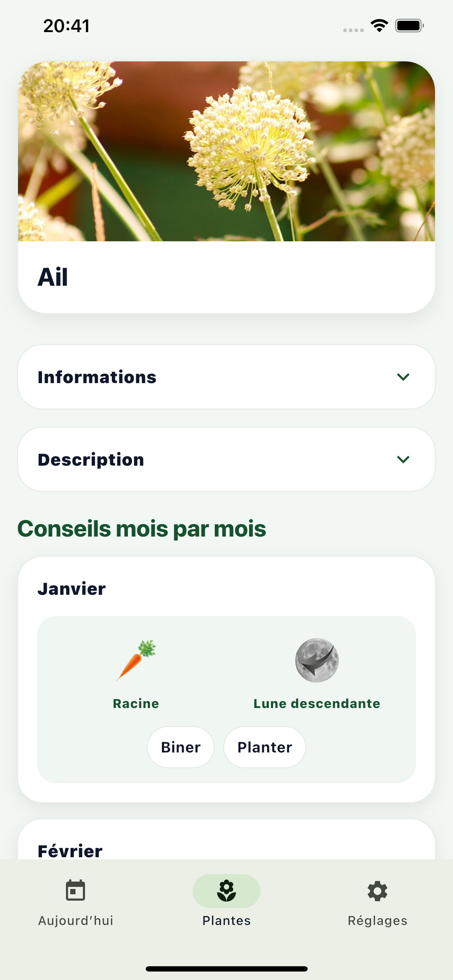Tap the descending moon icon
Viewport: 453px width, 980px height.
coord(317,660)
